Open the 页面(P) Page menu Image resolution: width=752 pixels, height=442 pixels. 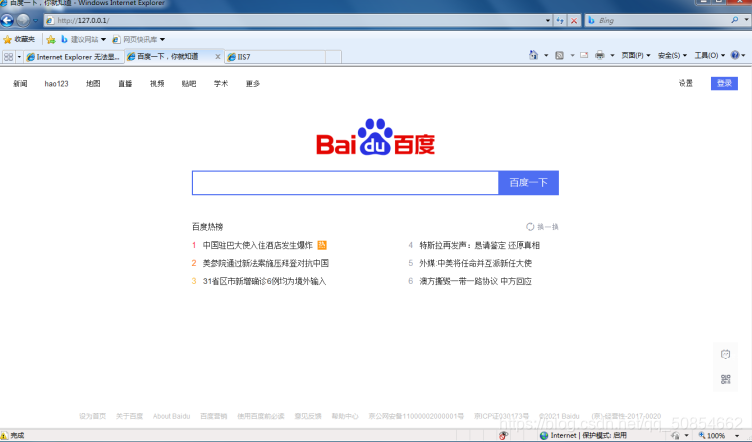point(635,56)
